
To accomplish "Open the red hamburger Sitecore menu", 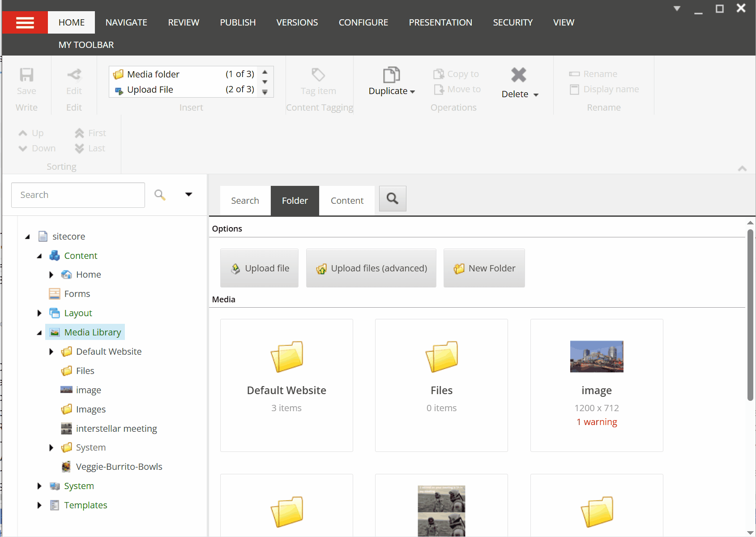I will (25, 22).
